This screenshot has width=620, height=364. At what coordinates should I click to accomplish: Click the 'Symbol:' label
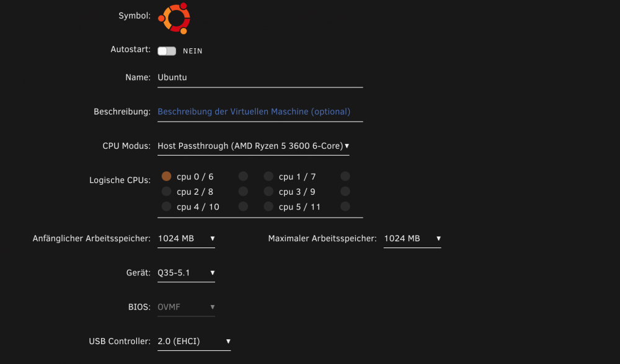[135, 16]
